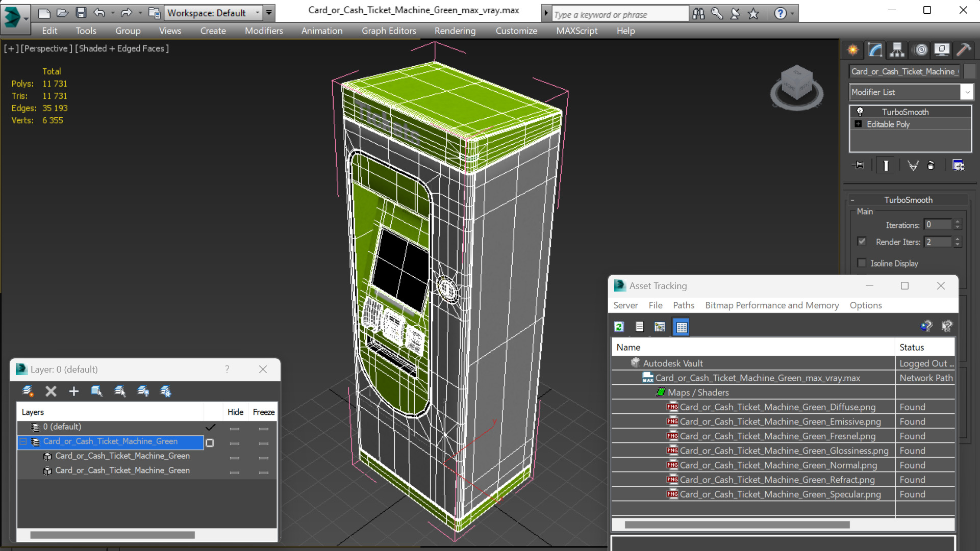Select the Editable Poly stack entry
Screen dimensions: 980x551
pyautogui.click(x=888, y=124)
